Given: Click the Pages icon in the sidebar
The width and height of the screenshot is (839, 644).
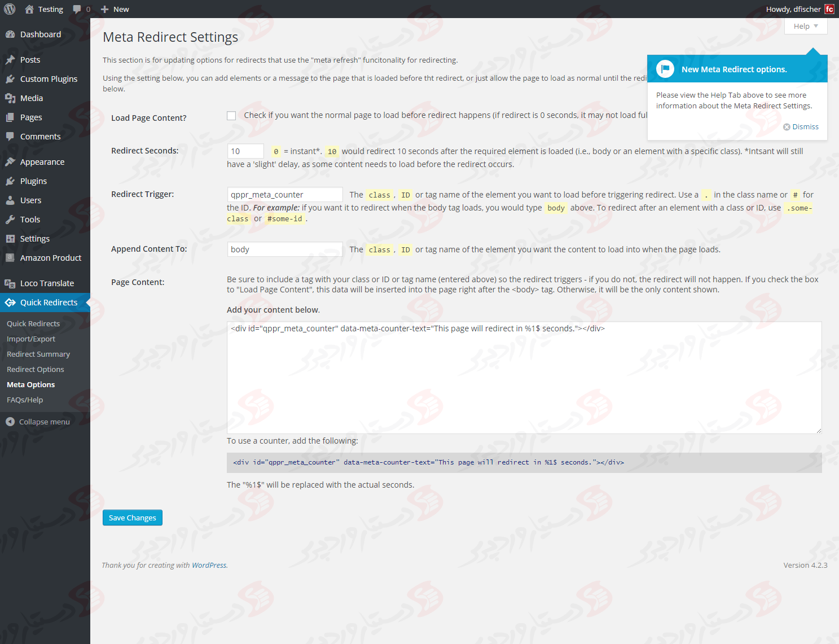Looking at the screenshot, I should pos(11,117).
